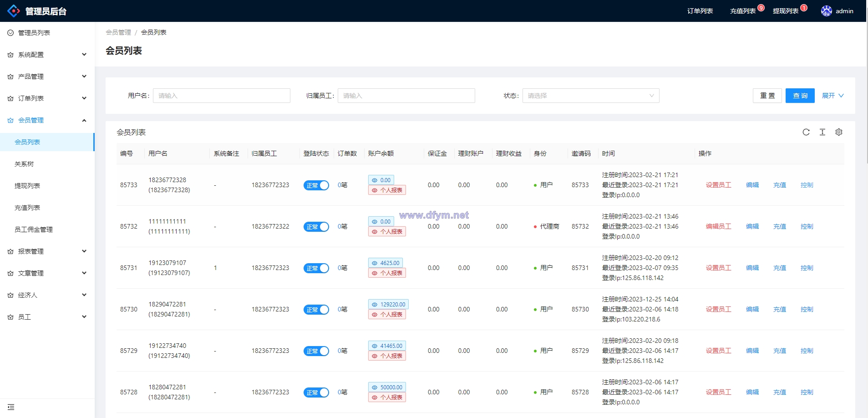Toggle login status switch for 85732
Image resolution: width=868 pixels, height=418 pixels.
pos(316,227)
